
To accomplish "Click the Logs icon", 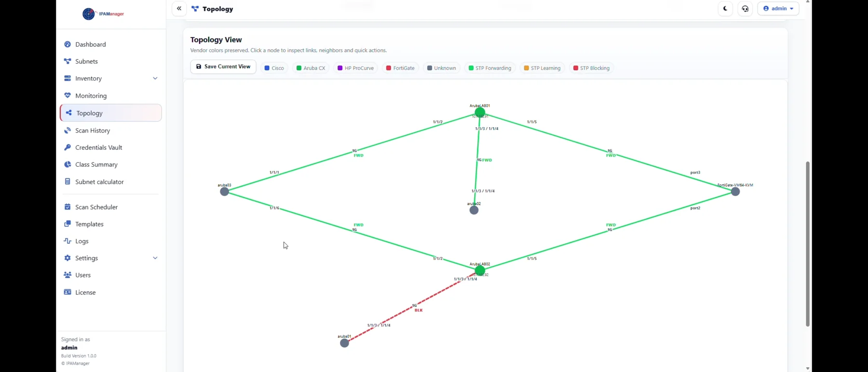I will pos(68,241).
